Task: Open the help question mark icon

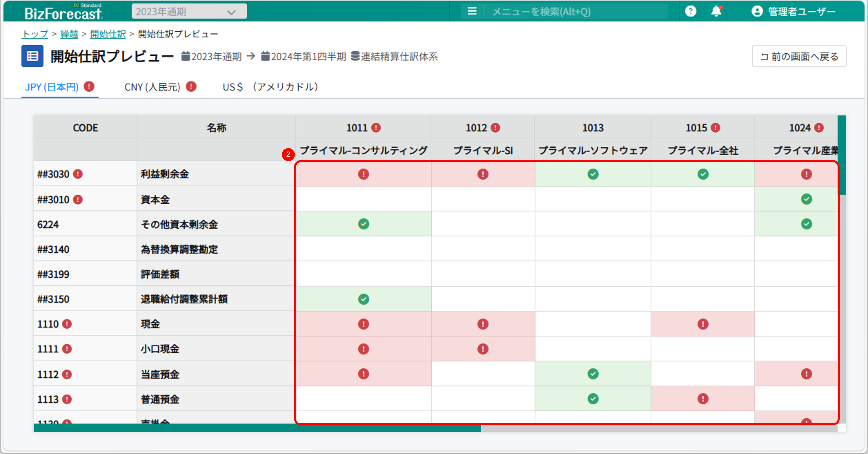Action: (x=690, y=11)
